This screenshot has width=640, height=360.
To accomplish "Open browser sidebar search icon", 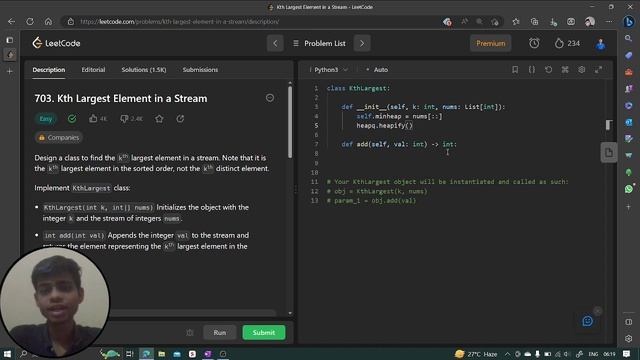I will (629, 38).
